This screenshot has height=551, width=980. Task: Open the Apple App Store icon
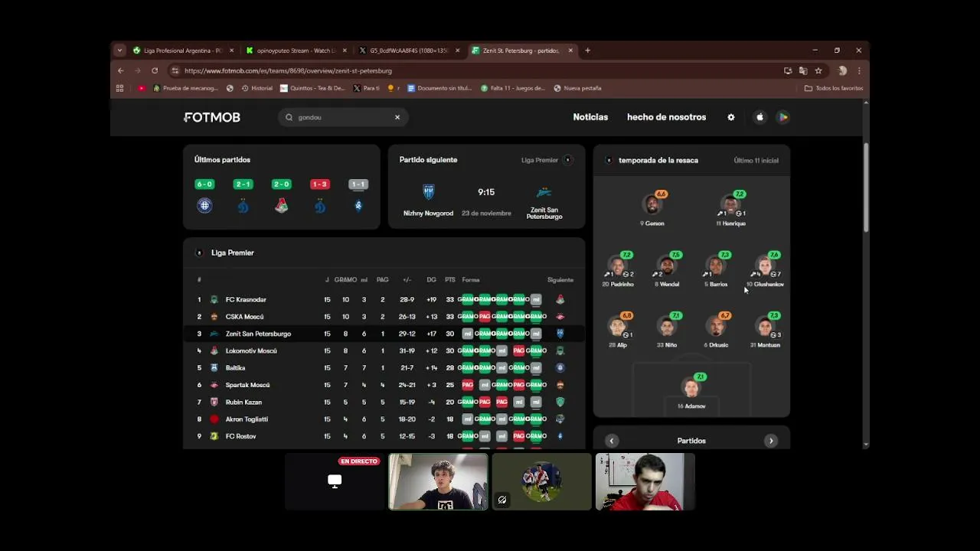[x=759, y=117]
